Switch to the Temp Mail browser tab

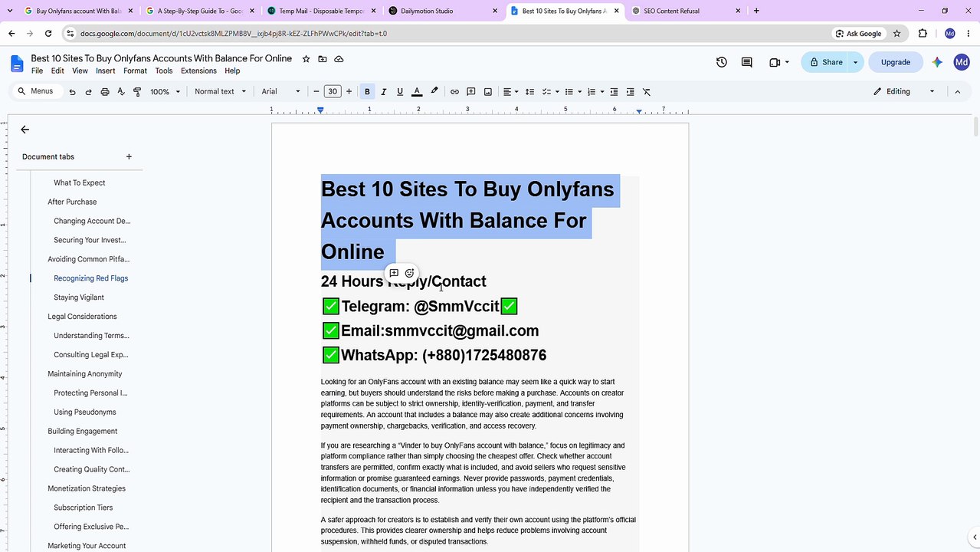click(320, 11)
